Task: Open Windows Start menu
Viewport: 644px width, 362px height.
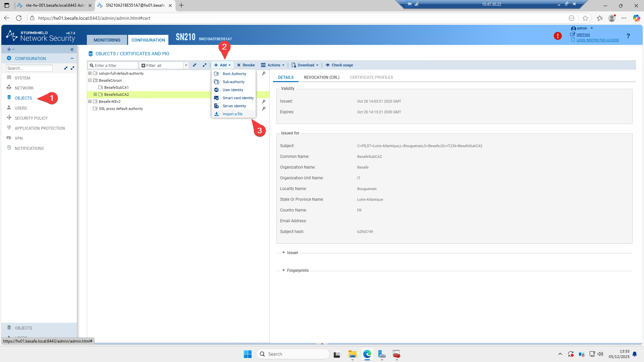Action: 248,354
